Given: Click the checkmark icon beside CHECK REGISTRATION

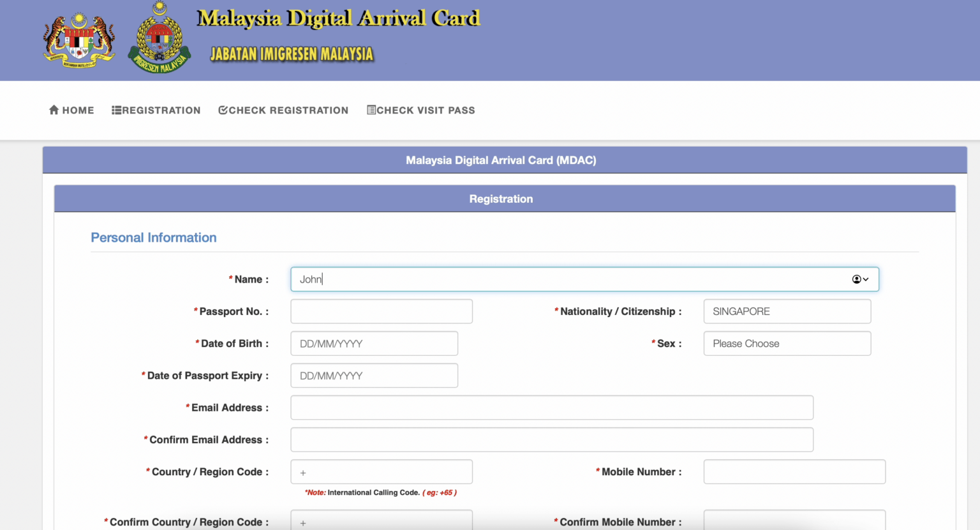Looking at the screenshot, I should [222, 110].
